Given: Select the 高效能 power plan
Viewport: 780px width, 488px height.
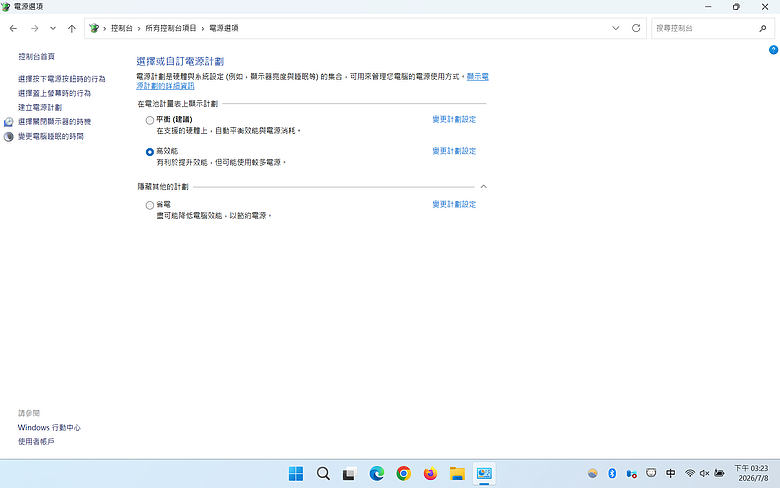Looking at the screenshot, I should [150, 152].
